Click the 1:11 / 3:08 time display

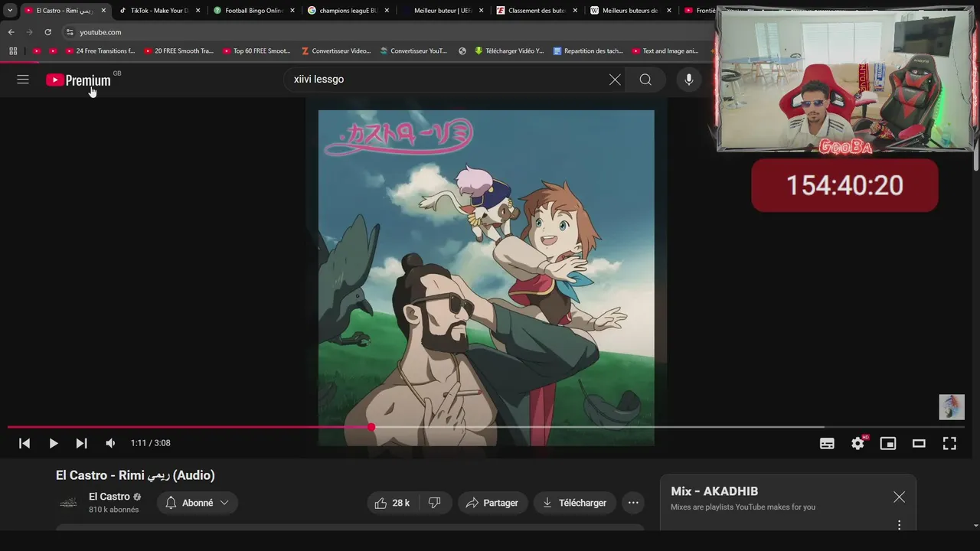point(150,443)
